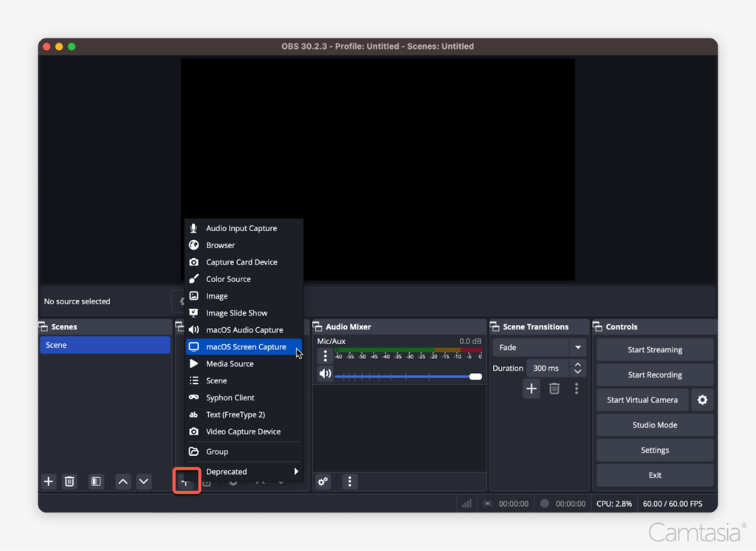Add a new scene transition
Image resolution: width=756 pixels, height=551 pixels.
tap(532, 389)
